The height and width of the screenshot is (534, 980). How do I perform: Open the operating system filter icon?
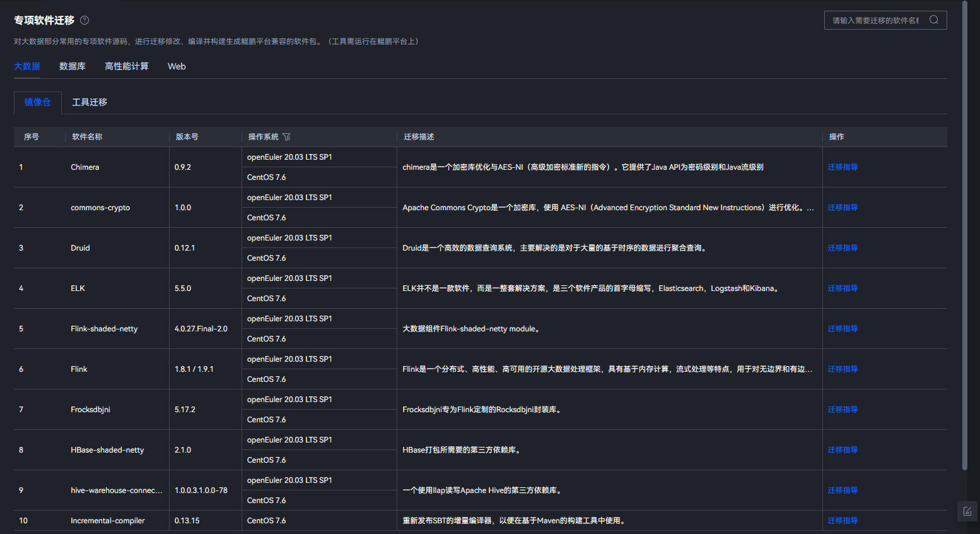pos(286,137)
